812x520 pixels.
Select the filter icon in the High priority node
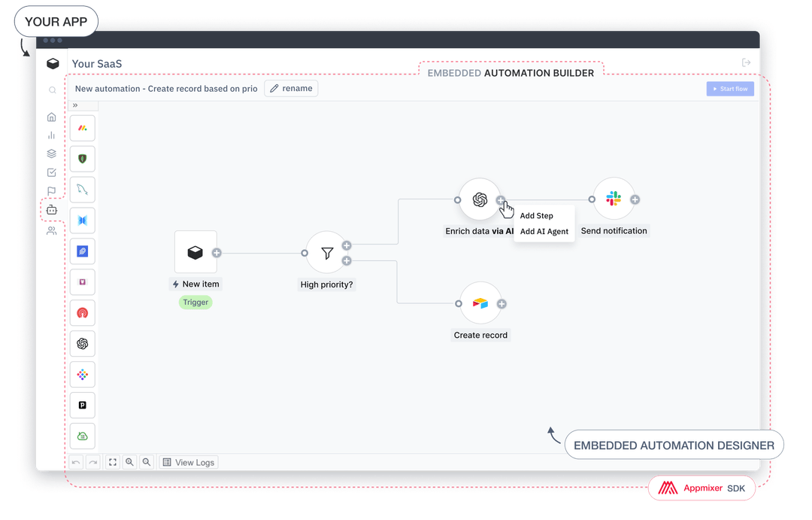[x=327, y=253]
